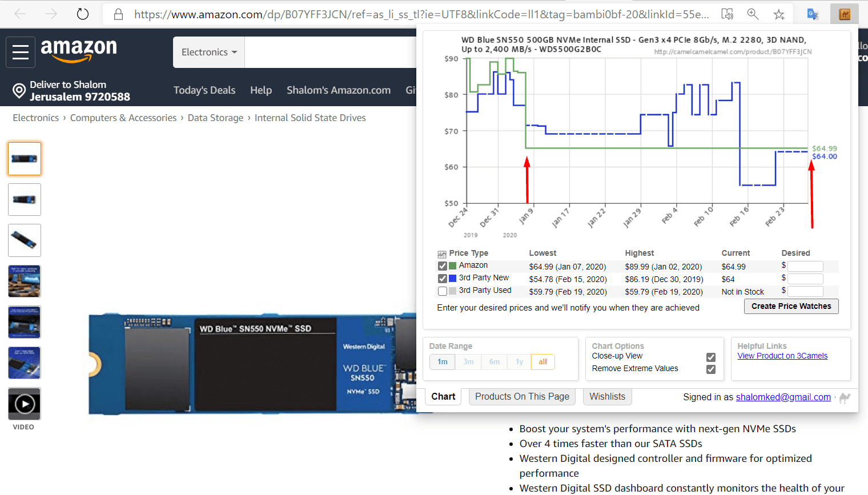This screenshot has height=495, width=868.
Task: Click the Amazon desired price field
Action: point(805,266)
